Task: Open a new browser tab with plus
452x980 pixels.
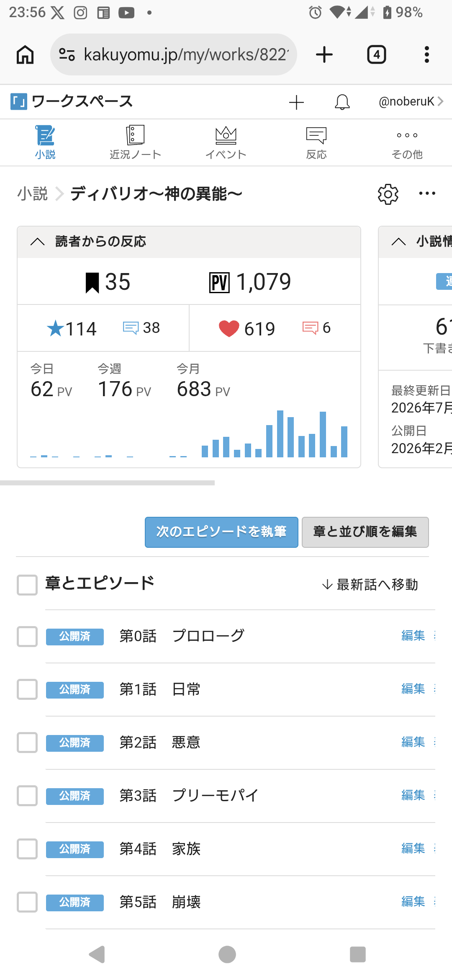Action: tap(324, 54)
